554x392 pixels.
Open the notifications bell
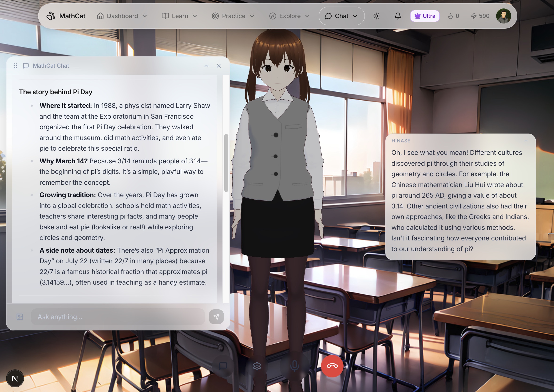tap(398, 16)
